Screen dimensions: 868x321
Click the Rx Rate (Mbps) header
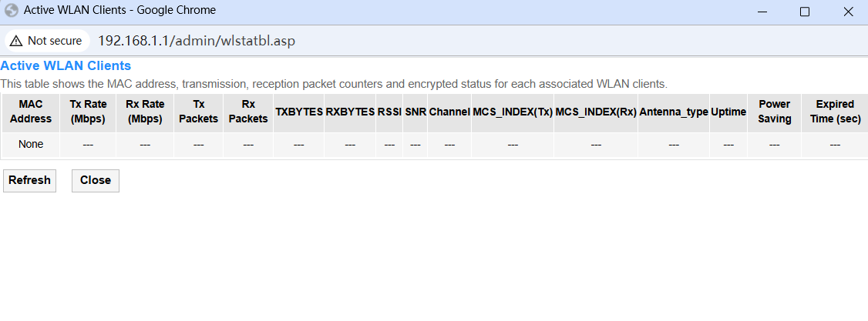pyautogui.click(x=145, y=112)
